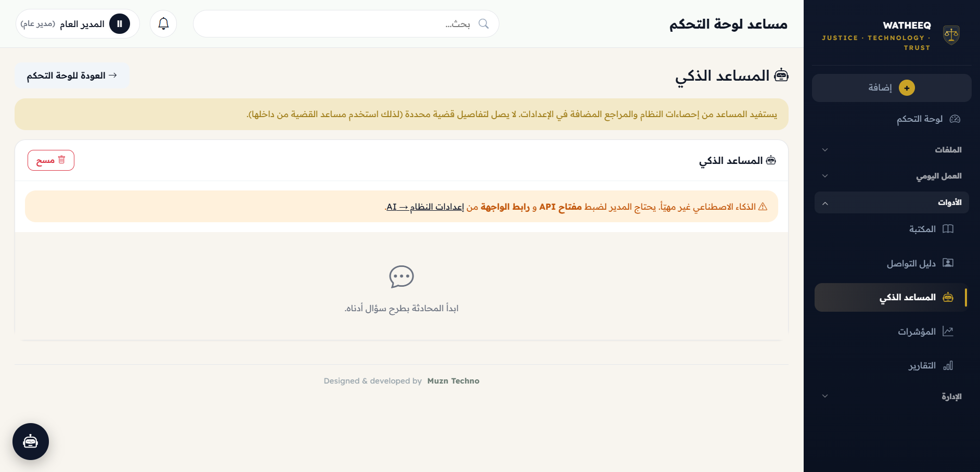The width and height of the screenshot is (980, 472).
Task: Open Muzn Techno footer link
Action: point(453,381)
